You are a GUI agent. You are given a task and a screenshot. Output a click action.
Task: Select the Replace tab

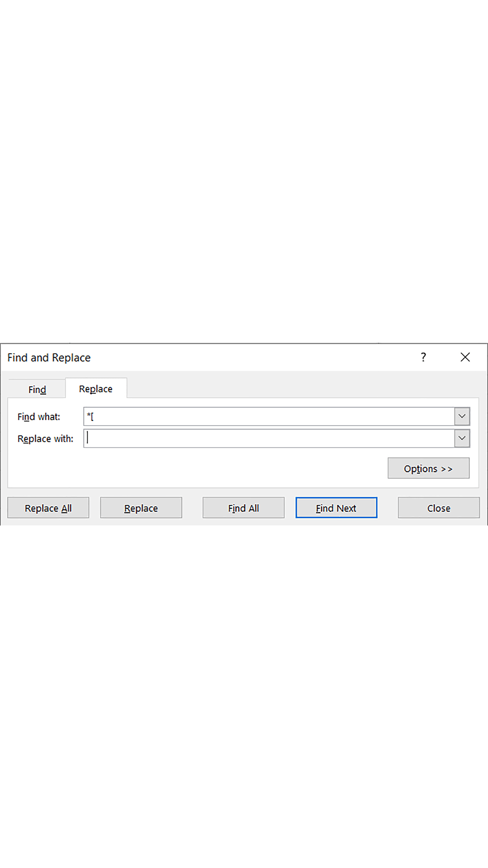pyautogui.click(x=96, y=389)
